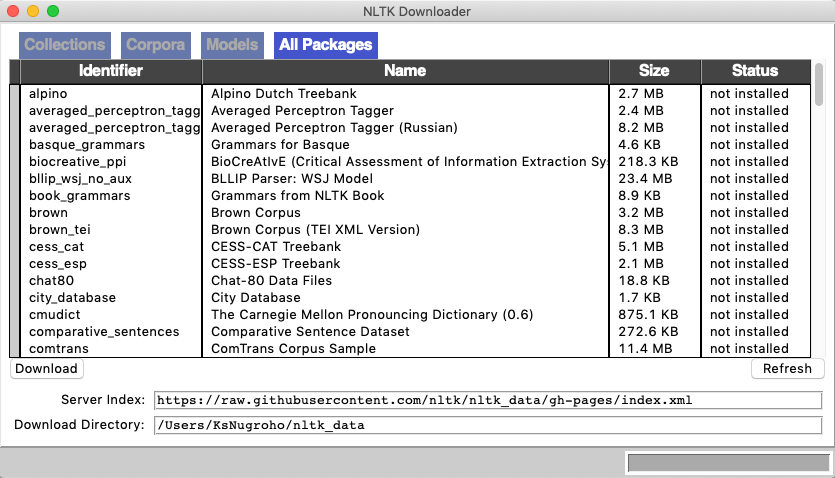The height and width of the screenshot is (478, 835).
Task: Click the 3.2 MB size cell
Action: (641, 213)
